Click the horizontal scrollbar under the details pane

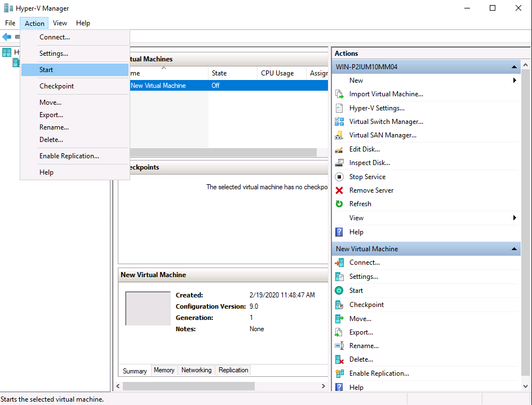(188, 386)
